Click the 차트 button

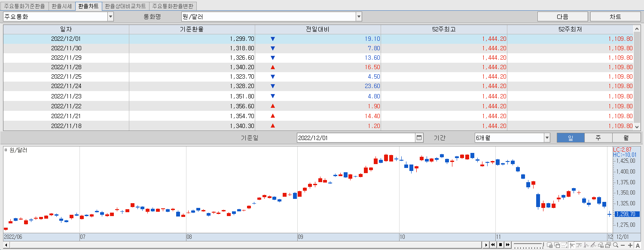tap(615, 17)
